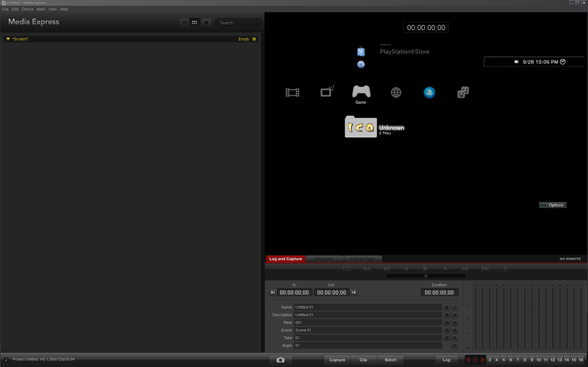Open the Help menu
Screen dimensions: 588x367
(x=64, y=9)
